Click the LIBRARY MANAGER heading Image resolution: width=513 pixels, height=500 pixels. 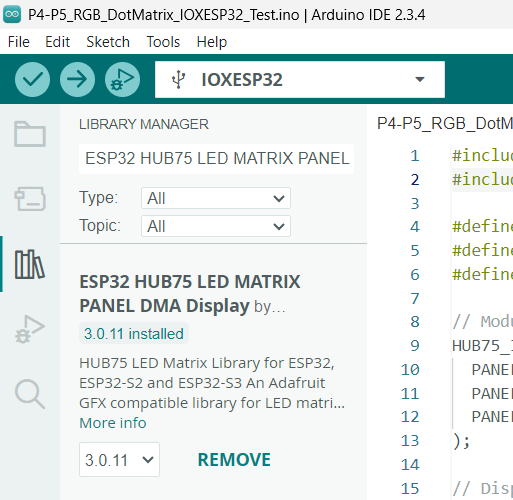144,124
